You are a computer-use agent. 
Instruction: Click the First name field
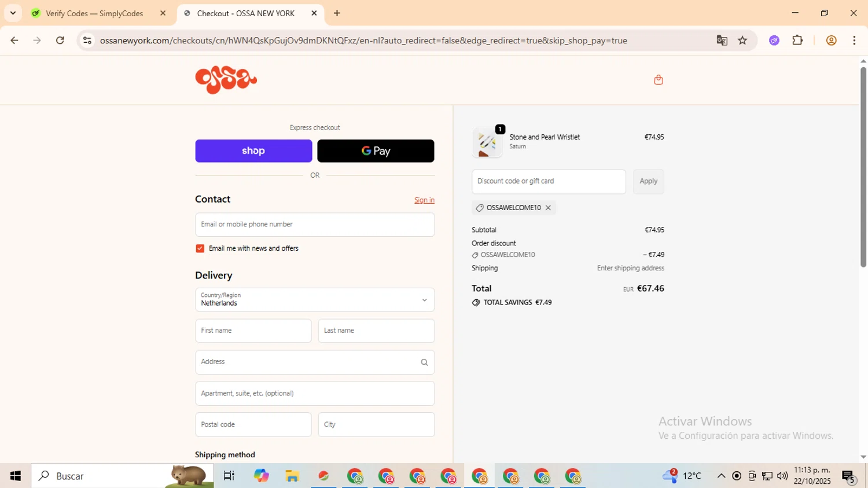pos(253,331)
